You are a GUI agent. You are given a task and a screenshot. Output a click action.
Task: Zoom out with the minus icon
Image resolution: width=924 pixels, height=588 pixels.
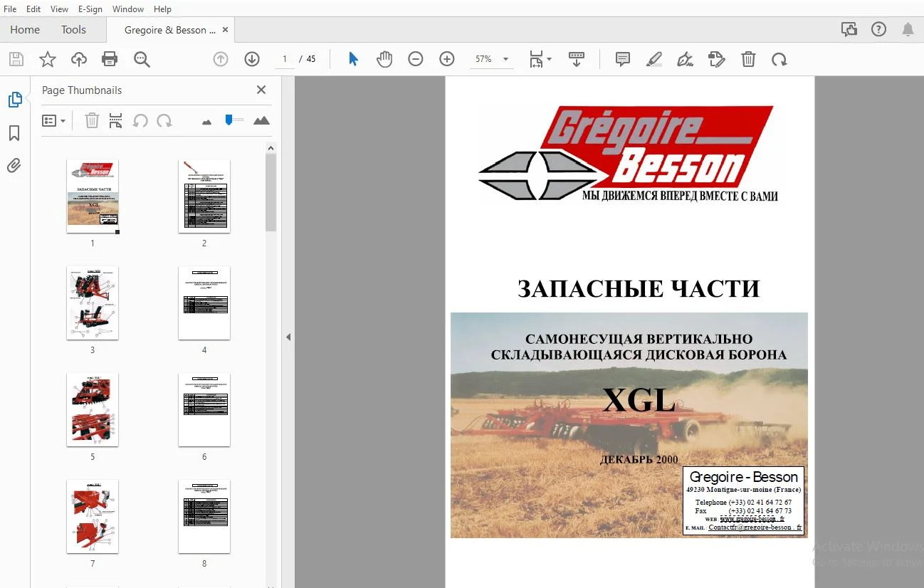[416, 59]
